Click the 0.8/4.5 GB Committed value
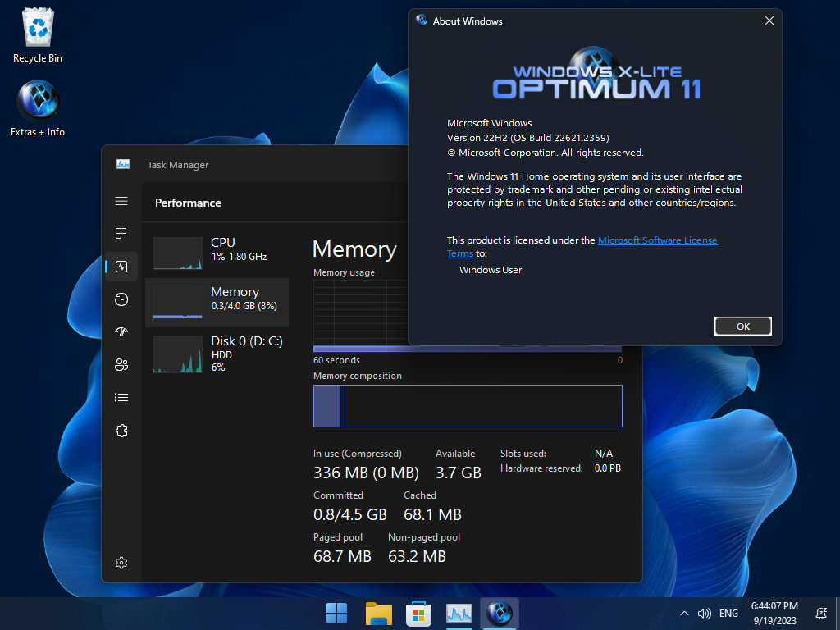The height and width of the screenshot is (630, 840). click(x=349, y=514)
